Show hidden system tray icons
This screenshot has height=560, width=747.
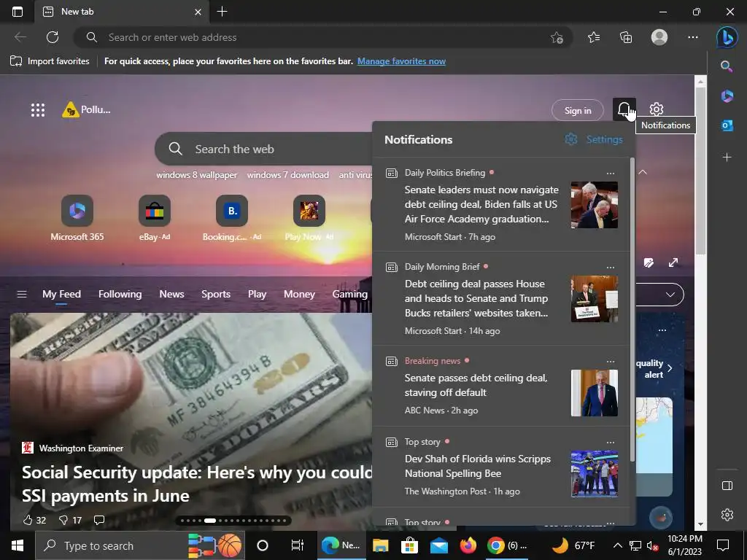point(617,545)
